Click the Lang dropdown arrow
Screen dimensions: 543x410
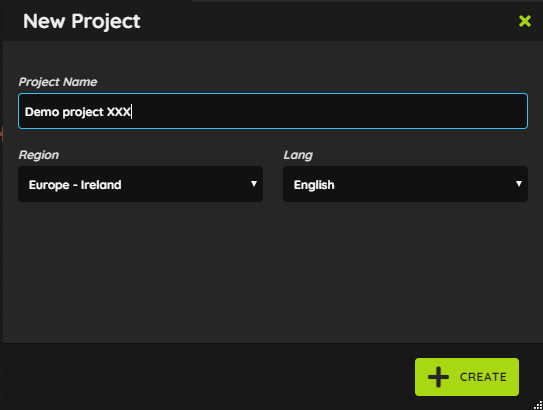(519, 184)
